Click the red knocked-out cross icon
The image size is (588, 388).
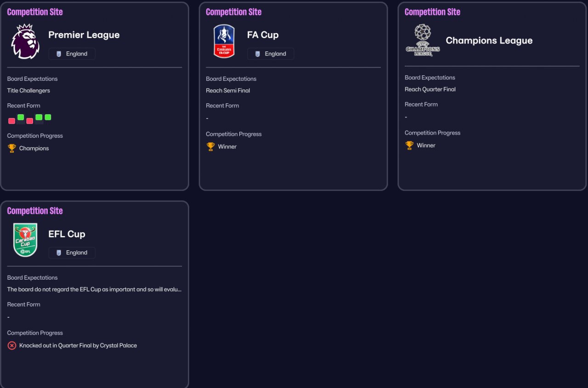click(x=12, y=345)
